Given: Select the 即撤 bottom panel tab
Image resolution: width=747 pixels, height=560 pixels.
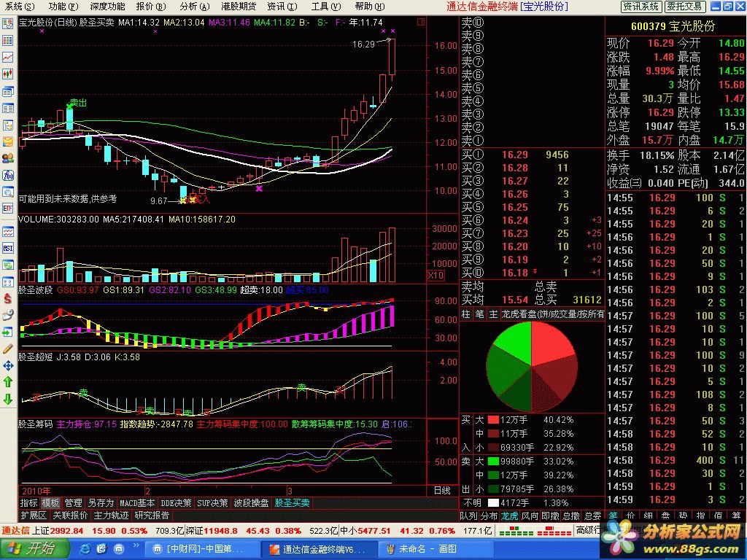Looking at the screenshot, I should click(x=550, y=516).
